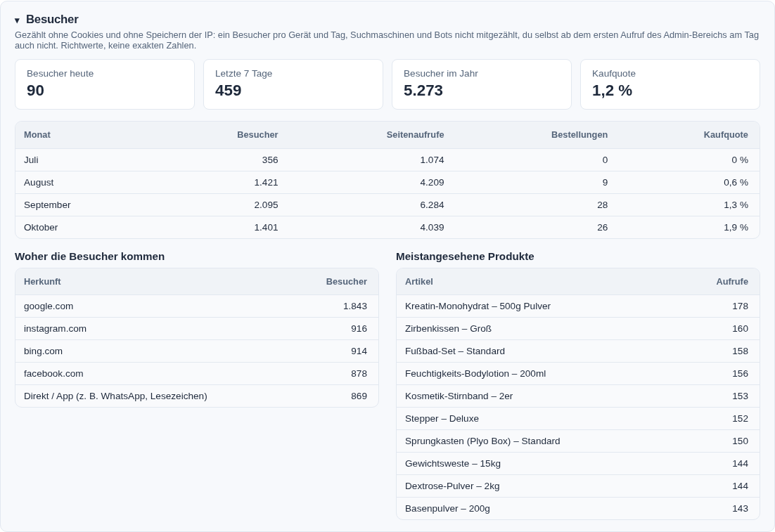Click the Stepper – Deluxe row
775x532 pixels.
578,418
